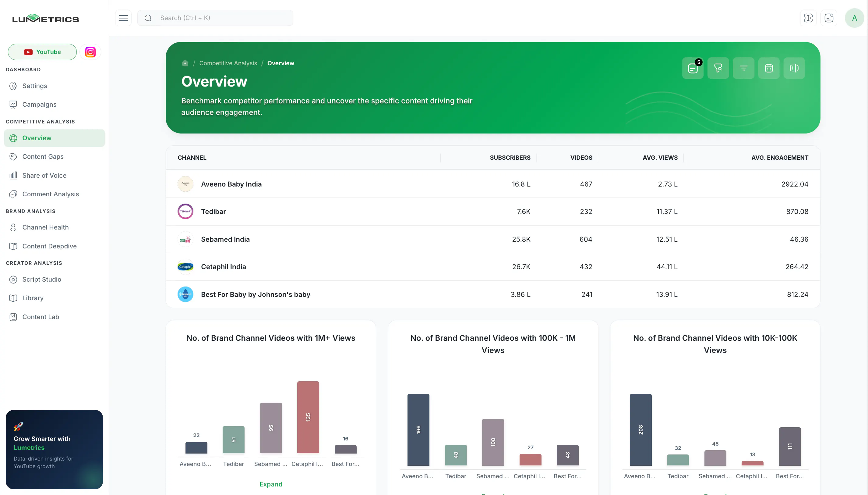
Task: Click the notes icon with badge 5
Action: 693,68
